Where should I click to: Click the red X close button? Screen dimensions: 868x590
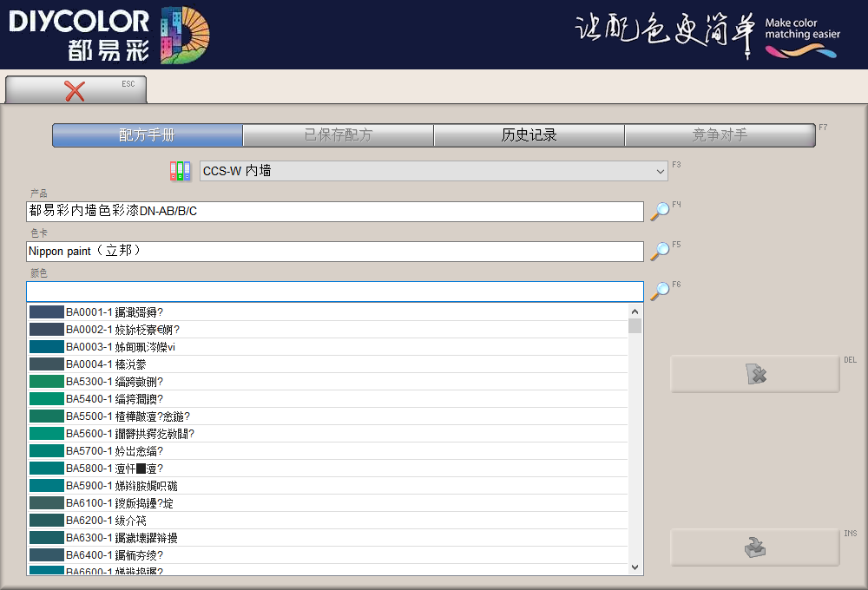[76, 90]
